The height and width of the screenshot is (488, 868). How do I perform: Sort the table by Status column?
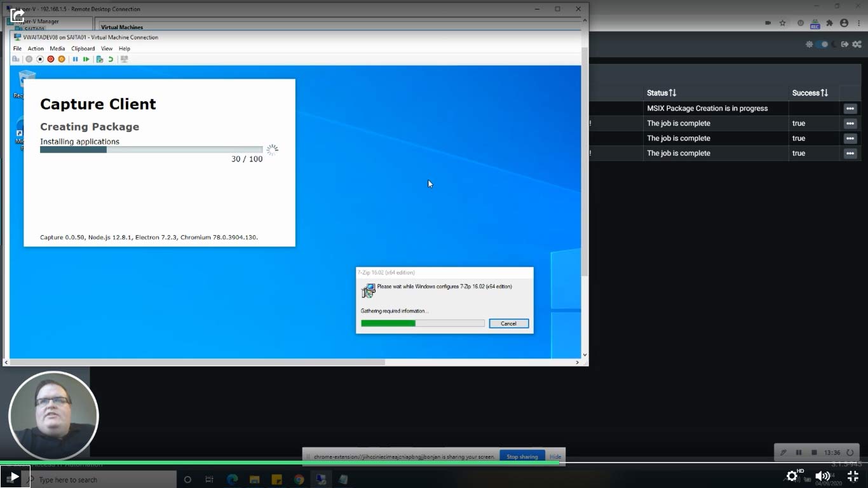pos(661,93)
